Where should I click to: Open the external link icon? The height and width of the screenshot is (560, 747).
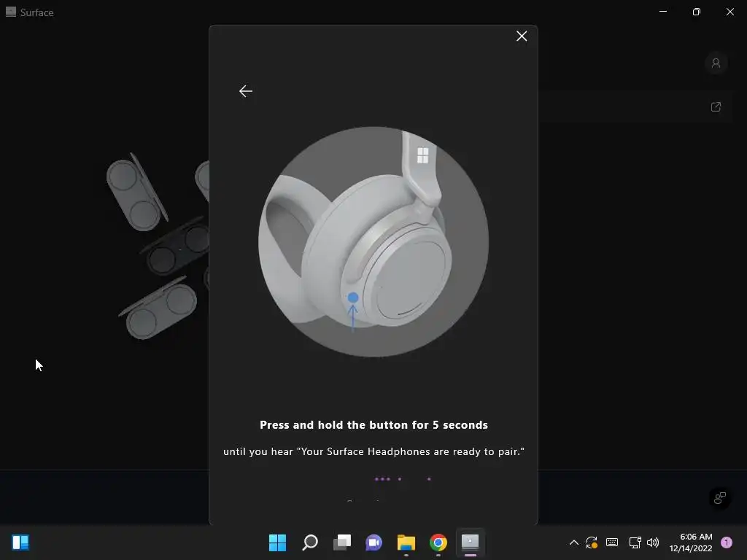point(716,107)
